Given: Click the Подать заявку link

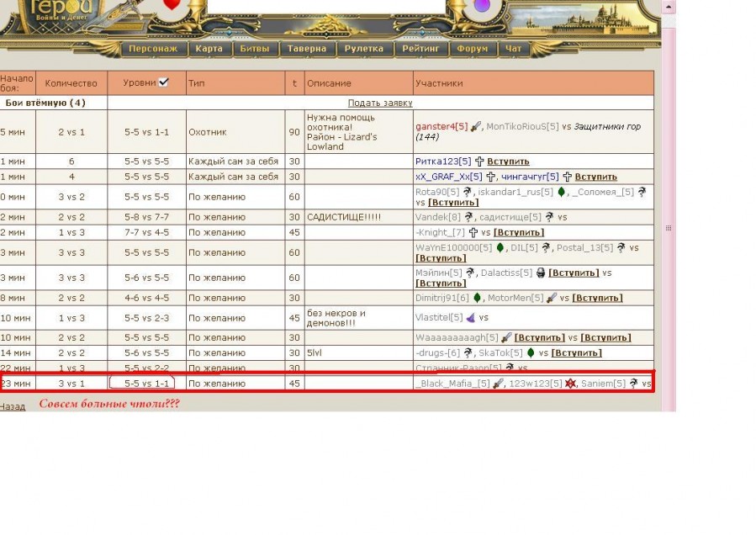Looking at the screenshot, I should coord(380,103).
